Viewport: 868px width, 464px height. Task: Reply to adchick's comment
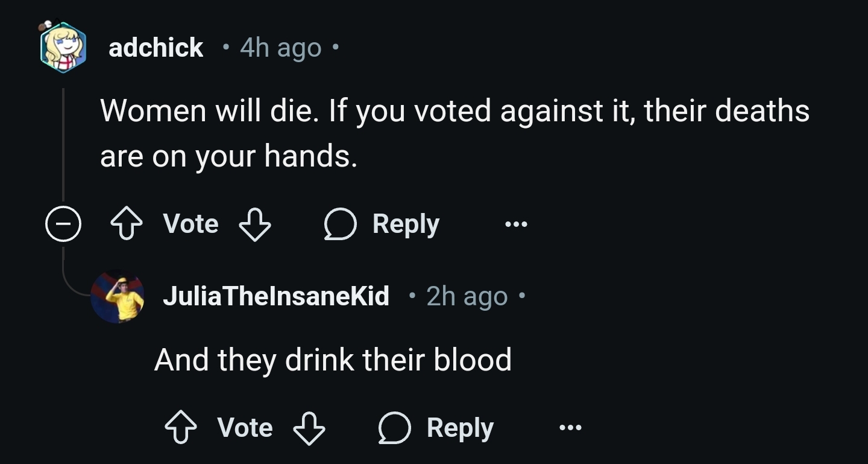point(382,224)
